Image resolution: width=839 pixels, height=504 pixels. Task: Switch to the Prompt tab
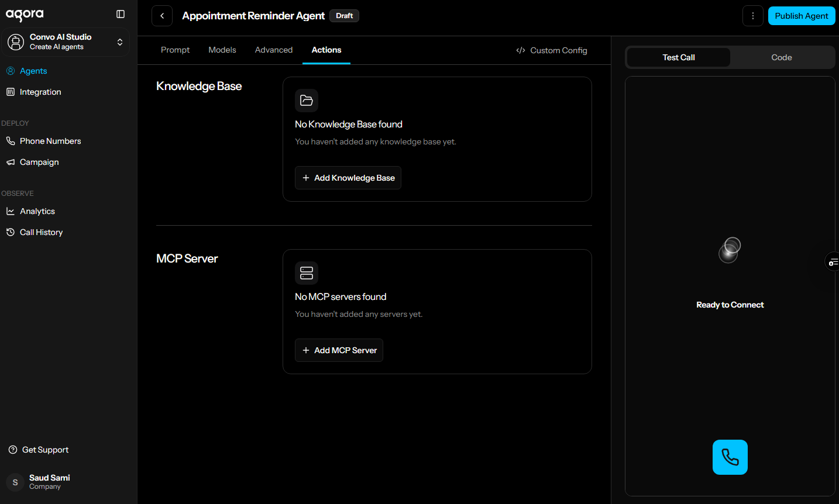pyautogui.click(x=175, y=50)
